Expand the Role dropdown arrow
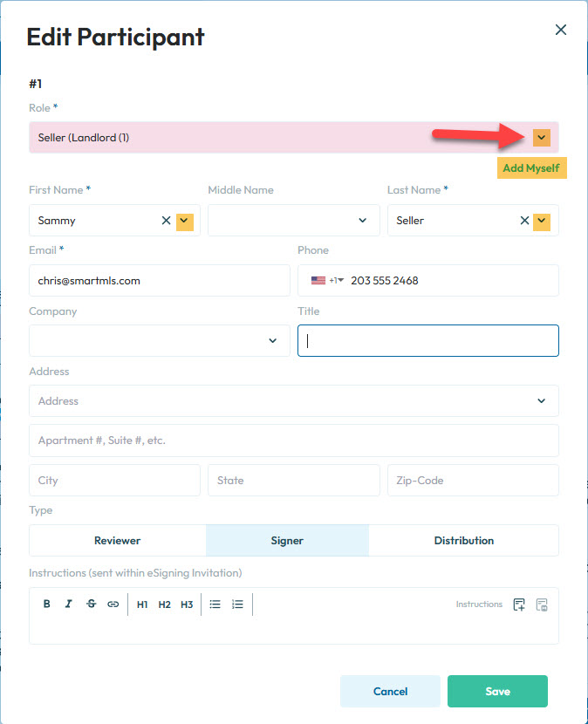The height and width of the screenshot is (724, 588). click(x=542, y=138)
